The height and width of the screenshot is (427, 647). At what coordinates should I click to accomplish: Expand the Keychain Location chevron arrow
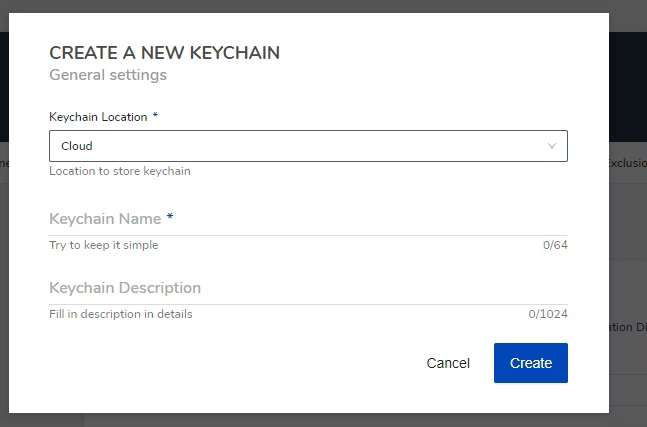click(552, 146)
